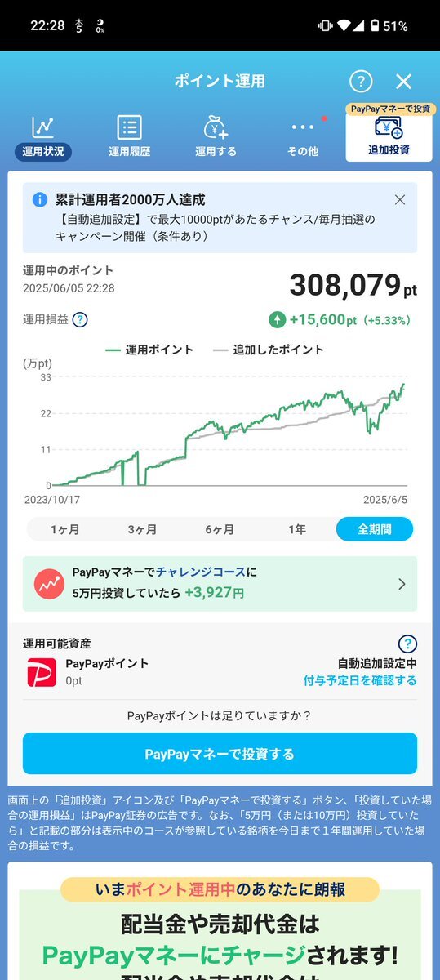Select the 1ヶ月 period option
This screenshot has width=440, height=980.
(x=65, y=529)
